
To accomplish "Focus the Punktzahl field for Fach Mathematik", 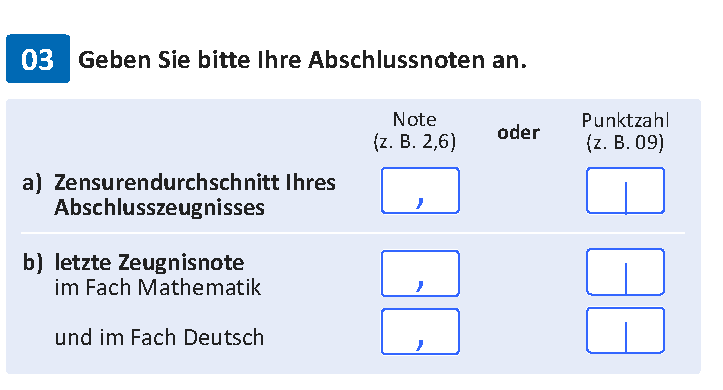I will tap(625, 272).
